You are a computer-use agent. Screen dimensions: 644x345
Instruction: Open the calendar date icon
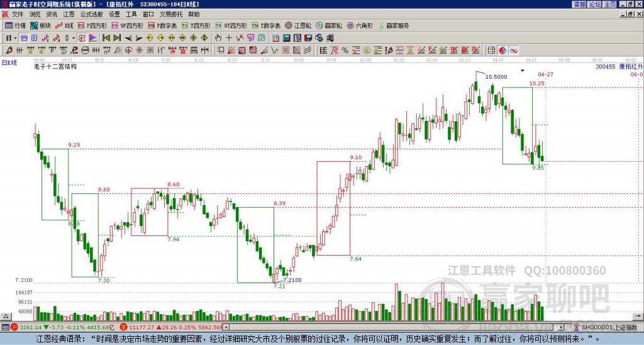pyautogui.click(x=275, y=38)
